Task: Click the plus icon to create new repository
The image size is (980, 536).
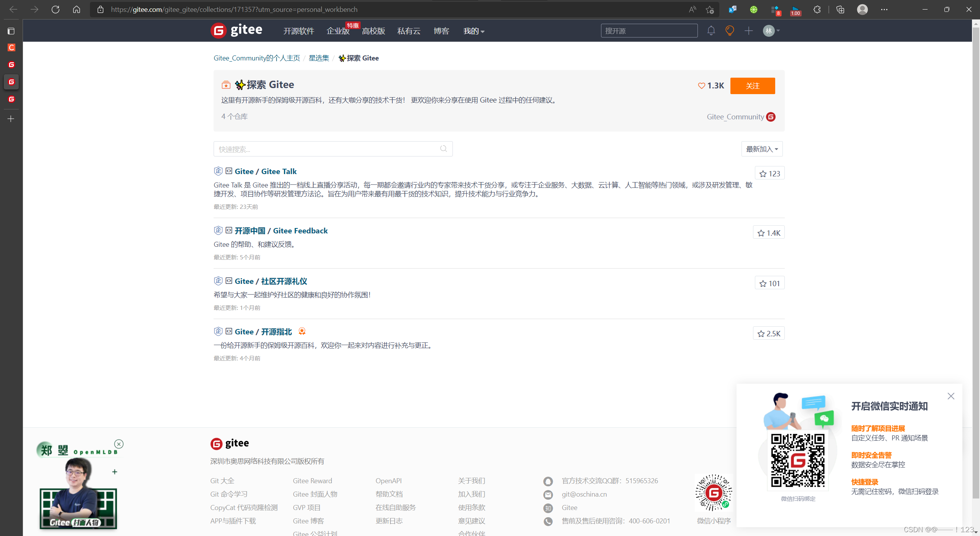Action: (x=749, y=31)
